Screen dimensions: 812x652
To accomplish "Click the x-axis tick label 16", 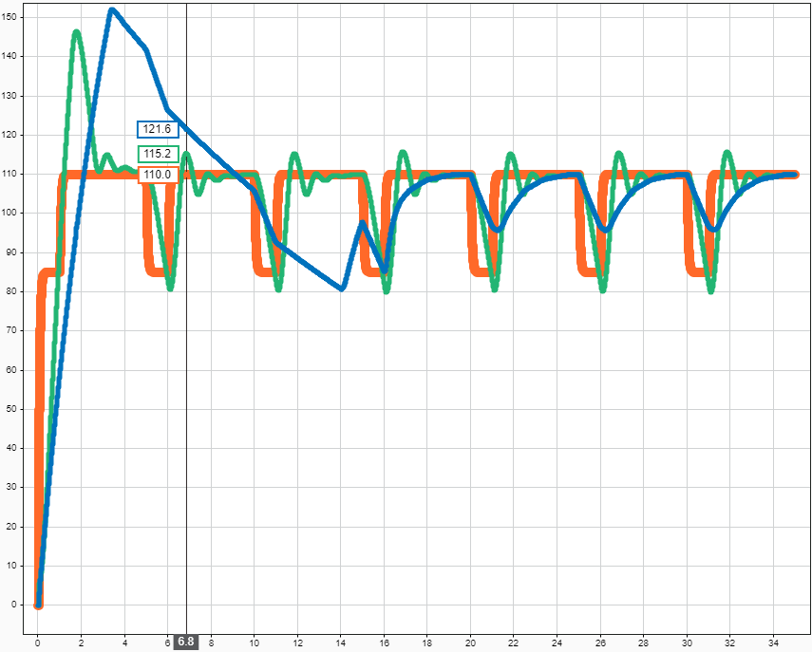I will point(384,643).
